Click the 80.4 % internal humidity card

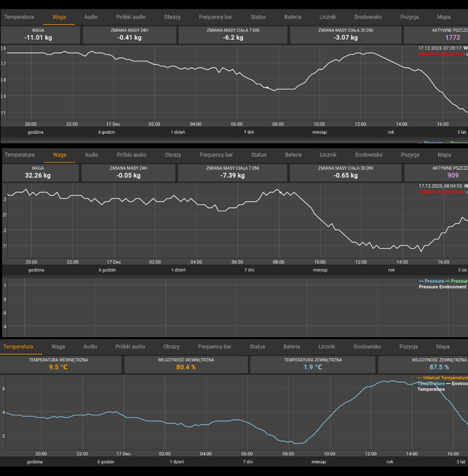coord(186,364)
